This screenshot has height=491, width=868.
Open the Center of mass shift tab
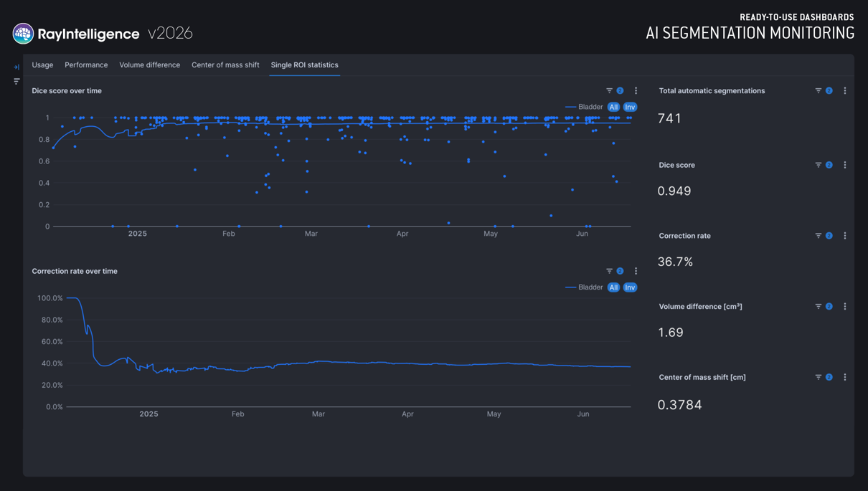[225, 65]
